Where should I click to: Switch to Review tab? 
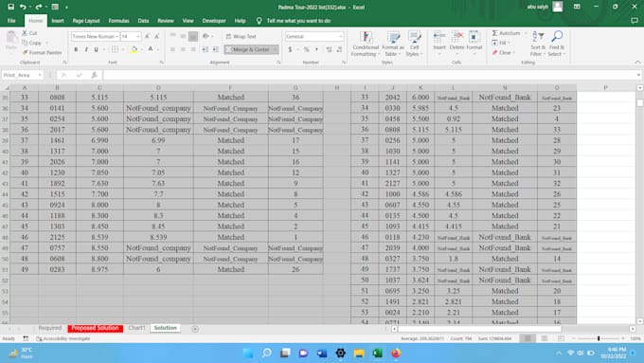(x=166, y=21)
